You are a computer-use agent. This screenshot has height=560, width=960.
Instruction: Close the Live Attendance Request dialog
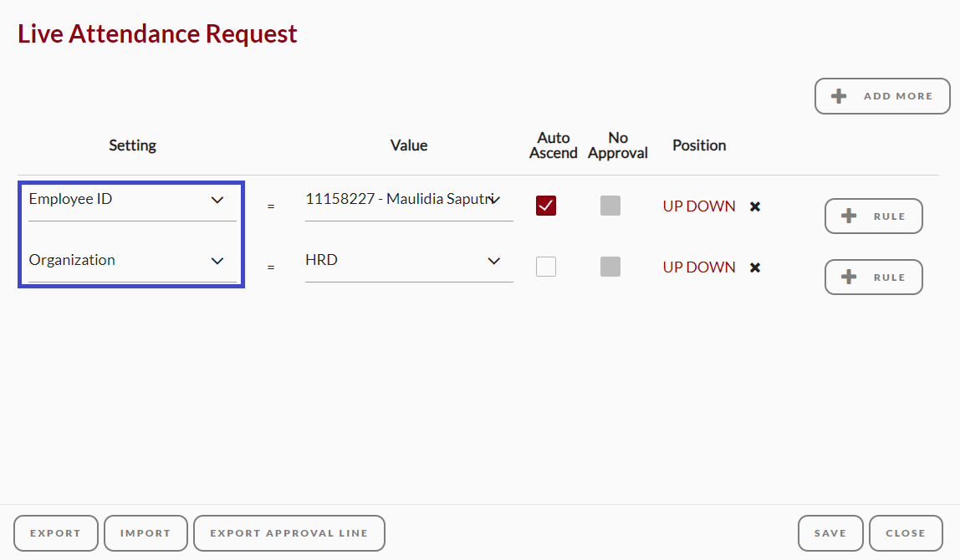pyautogui.click(x=906, y=533)
